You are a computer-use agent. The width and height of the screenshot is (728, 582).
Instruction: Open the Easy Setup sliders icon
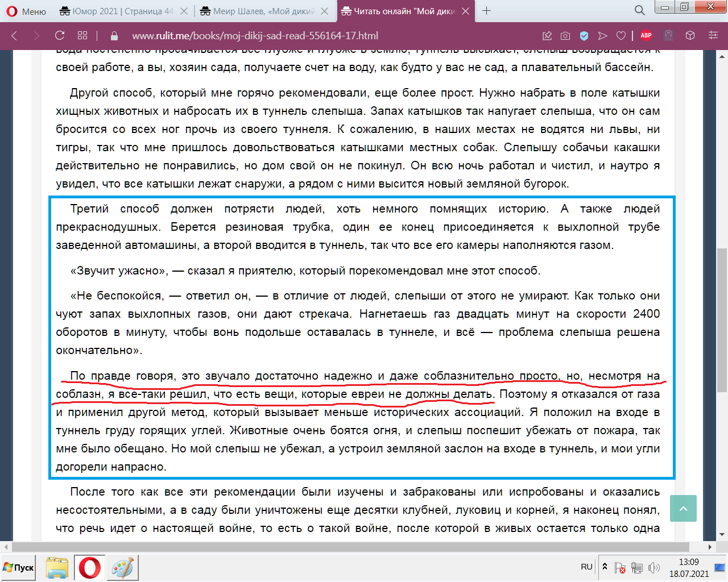pyautogui.click(x=713, y=35)
